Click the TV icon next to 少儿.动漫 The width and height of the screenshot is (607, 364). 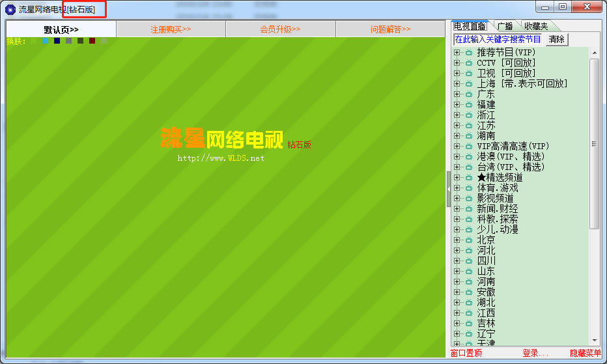click(x=468, y=230)
